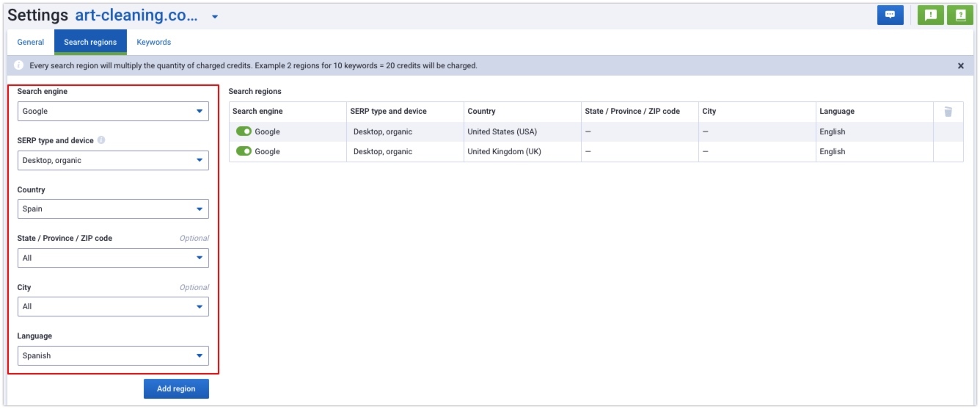Click English in the United Kingdom row

[833, 151]
